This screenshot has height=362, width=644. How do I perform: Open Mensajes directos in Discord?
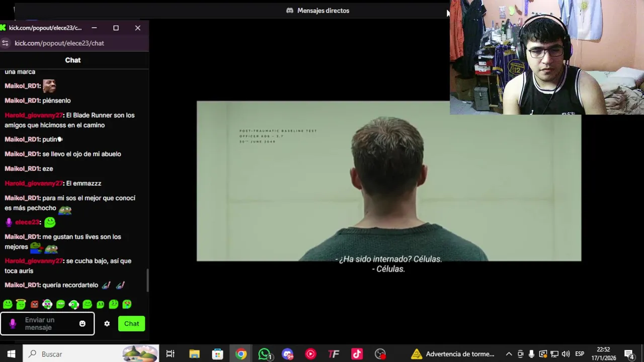pyautogui.click(x=323, y=11)
